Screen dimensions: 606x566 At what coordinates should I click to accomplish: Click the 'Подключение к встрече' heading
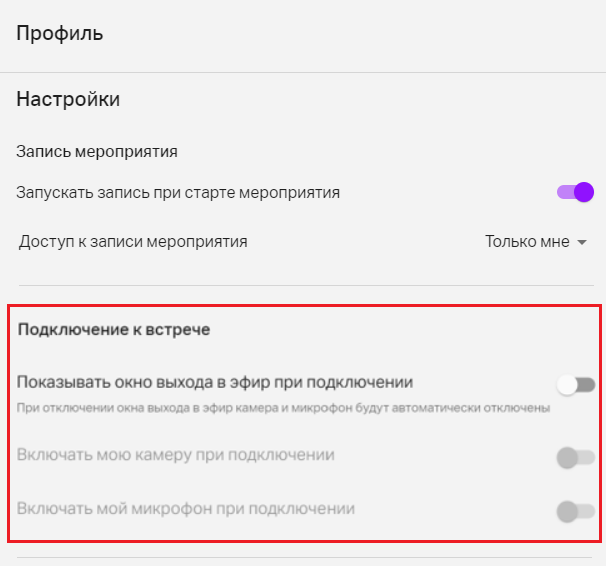pos(114,330)
